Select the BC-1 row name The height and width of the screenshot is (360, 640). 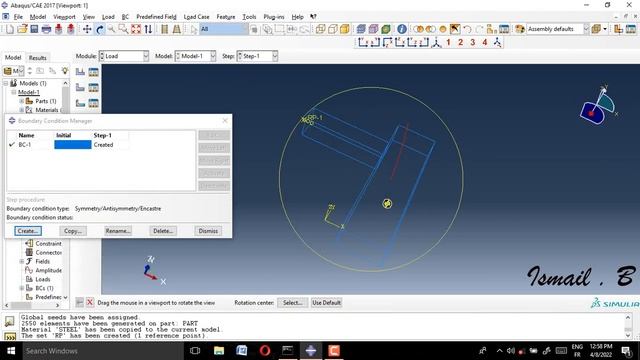(25, 145)
